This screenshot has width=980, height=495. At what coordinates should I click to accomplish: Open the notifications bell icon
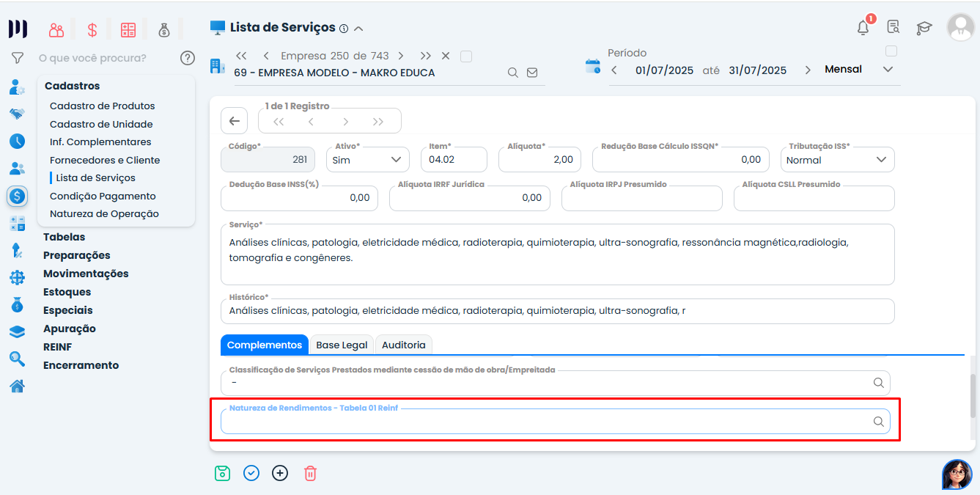pyautogui.click(x=863, y=28)
